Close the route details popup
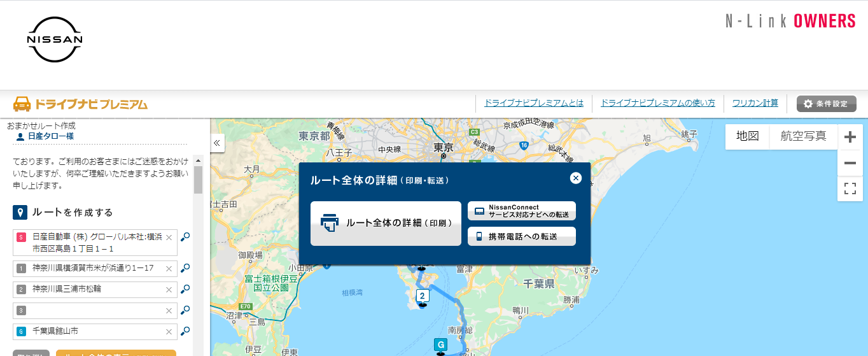The image size is (868, 356). pyautogui.click(x=576, y=178)
